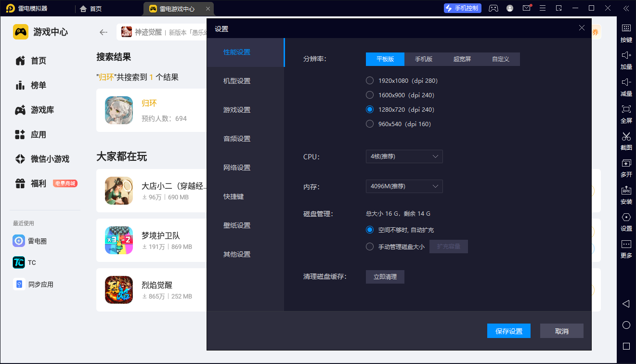Click the 归环 search result thumbnail
This screenshot has height=364, width=636.
[x=119, y=110]
